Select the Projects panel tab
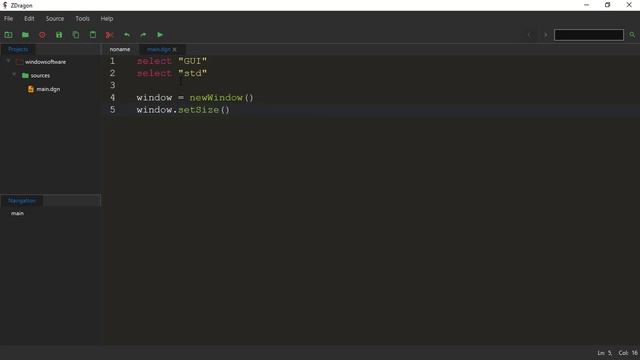The image size is (640, 360). 18,49
